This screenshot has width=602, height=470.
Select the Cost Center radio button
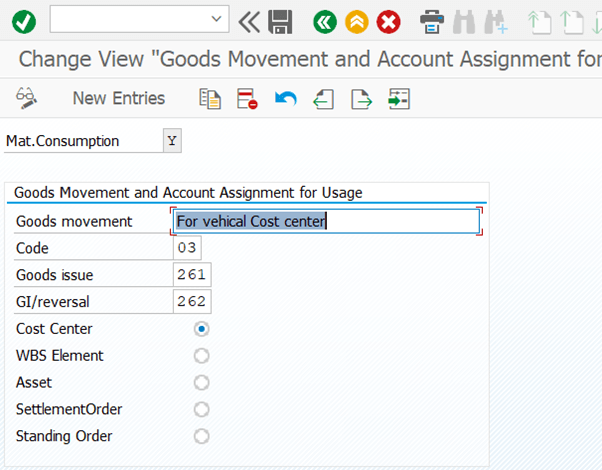(x=202, y=329)
